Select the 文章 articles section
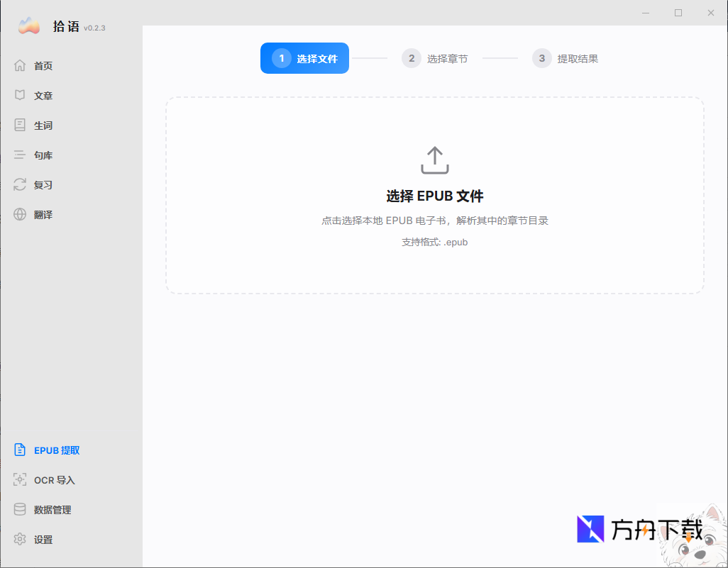 [x=43, y=95]
